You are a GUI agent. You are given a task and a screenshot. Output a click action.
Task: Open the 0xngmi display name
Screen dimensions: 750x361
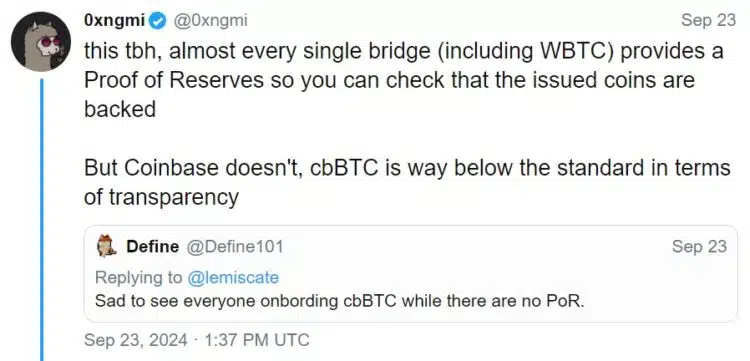(115, 21)
